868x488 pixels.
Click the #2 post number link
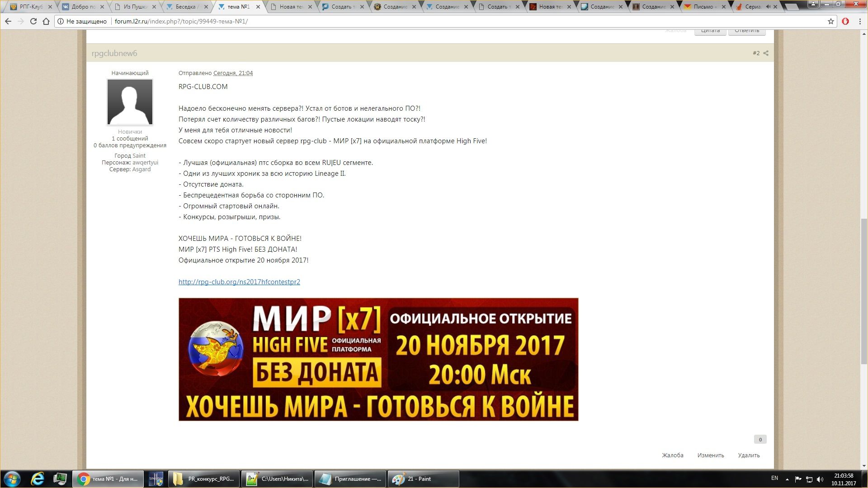[x=756, y=53]
